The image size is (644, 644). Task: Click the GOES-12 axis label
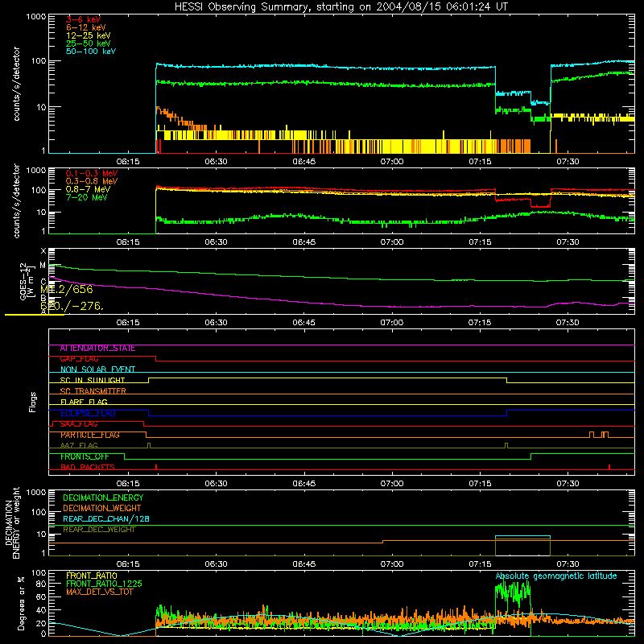point(26,281)
